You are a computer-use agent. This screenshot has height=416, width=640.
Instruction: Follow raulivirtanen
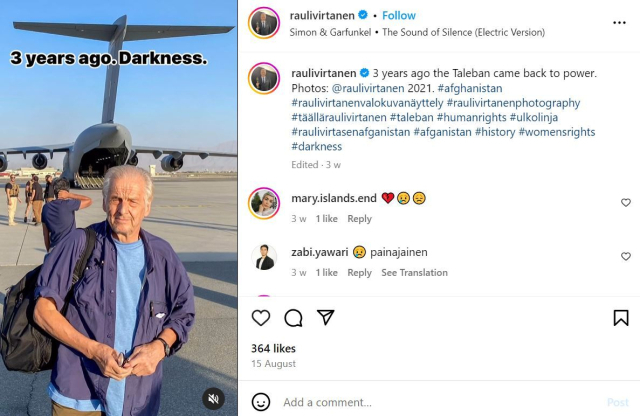(x=399, y=16)
